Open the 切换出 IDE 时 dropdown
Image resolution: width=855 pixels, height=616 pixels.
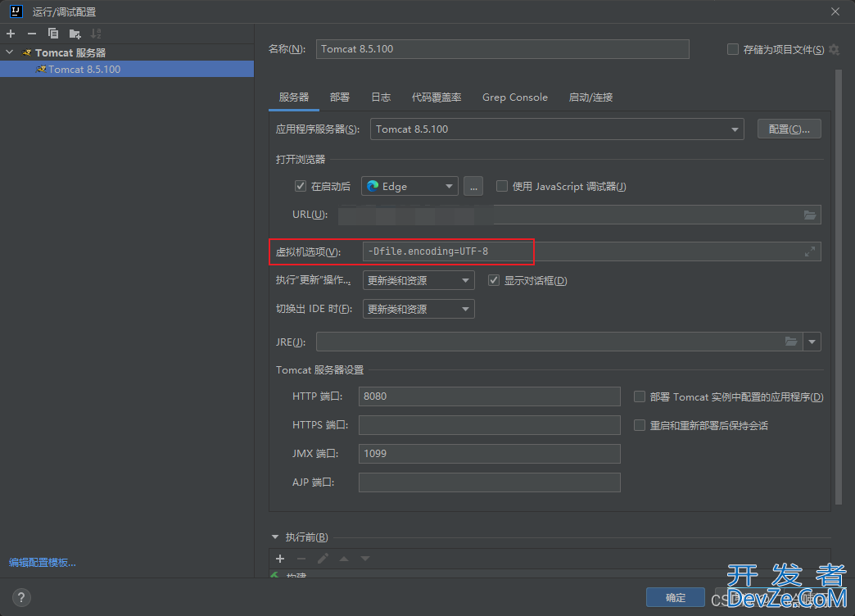point(418,309)
